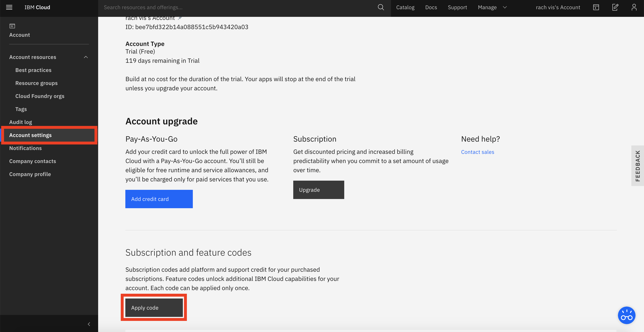Click the Add credit card button
The image size is (644, 332).
click(159, 199)
